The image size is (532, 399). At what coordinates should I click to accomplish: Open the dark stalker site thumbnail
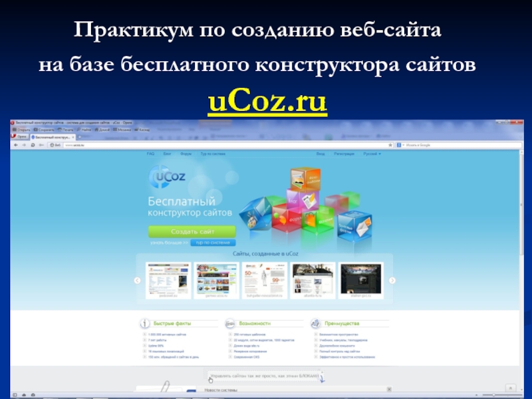pyautogui.click(x=361, y=280)
